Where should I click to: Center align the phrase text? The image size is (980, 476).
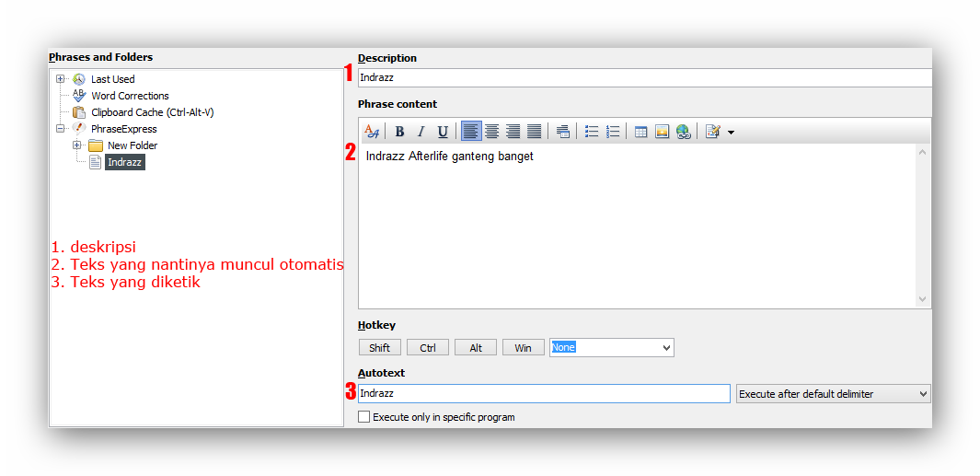click(x=492, y=132)
